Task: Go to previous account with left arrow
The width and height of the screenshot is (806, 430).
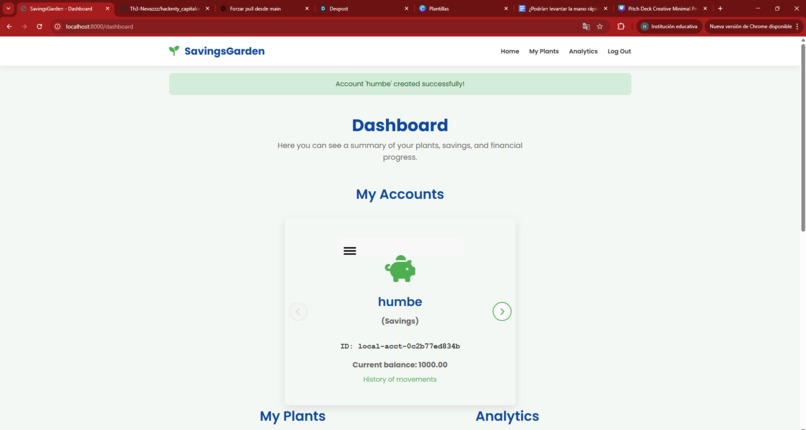Action: [x=298, y=311]
